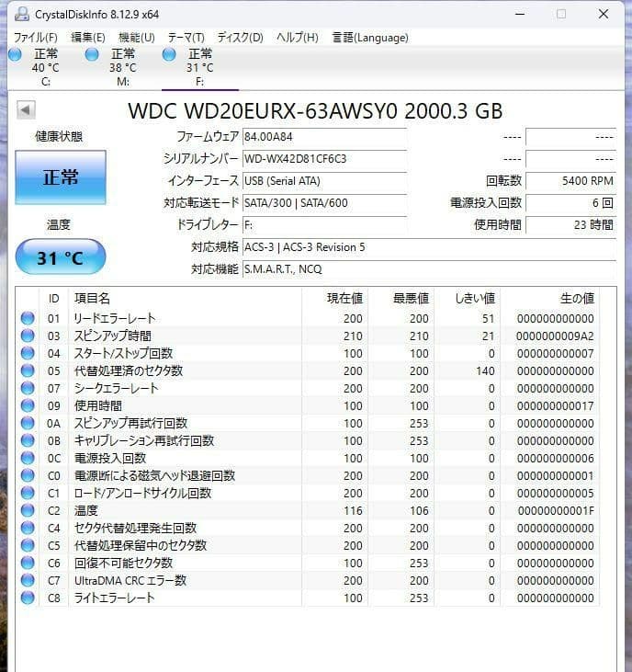Screen dimensions: 632x672
Task: Open the ディスク(D) menu
Action: pos(240,38)
